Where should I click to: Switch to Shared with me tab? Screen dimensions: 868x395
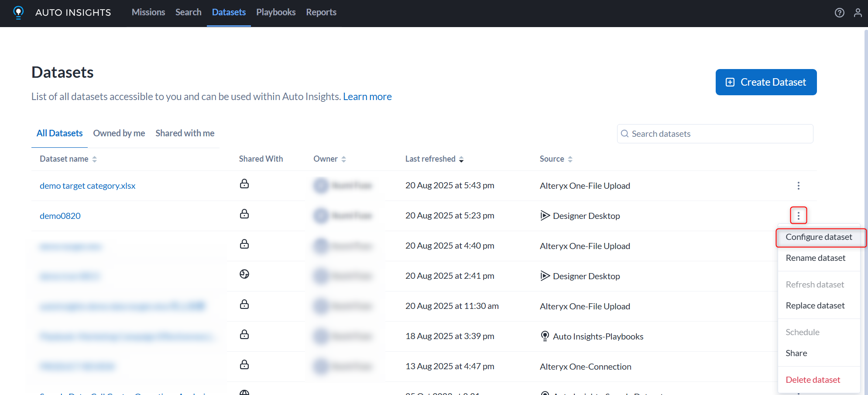click(x=185, y=133)
